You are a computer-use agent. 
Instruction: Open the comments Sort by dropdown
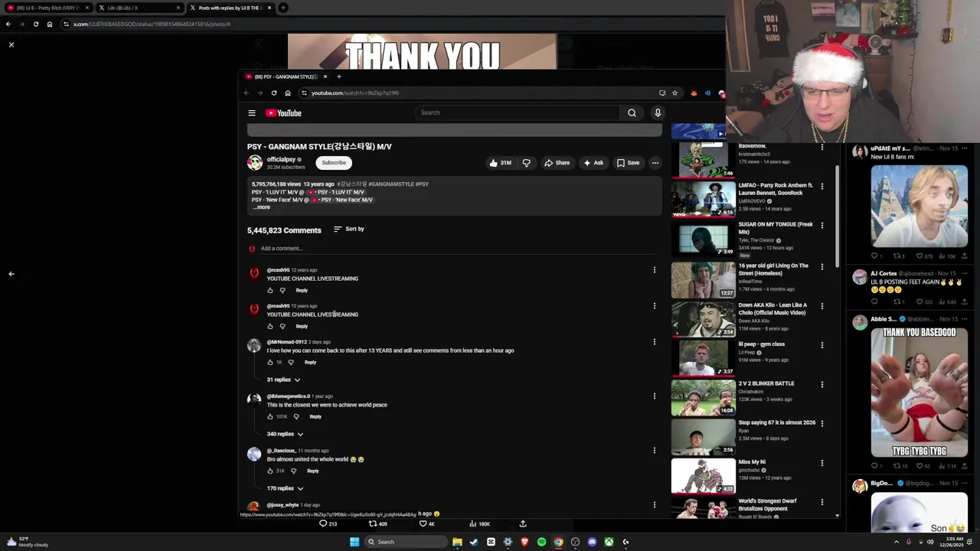[349, 229]
